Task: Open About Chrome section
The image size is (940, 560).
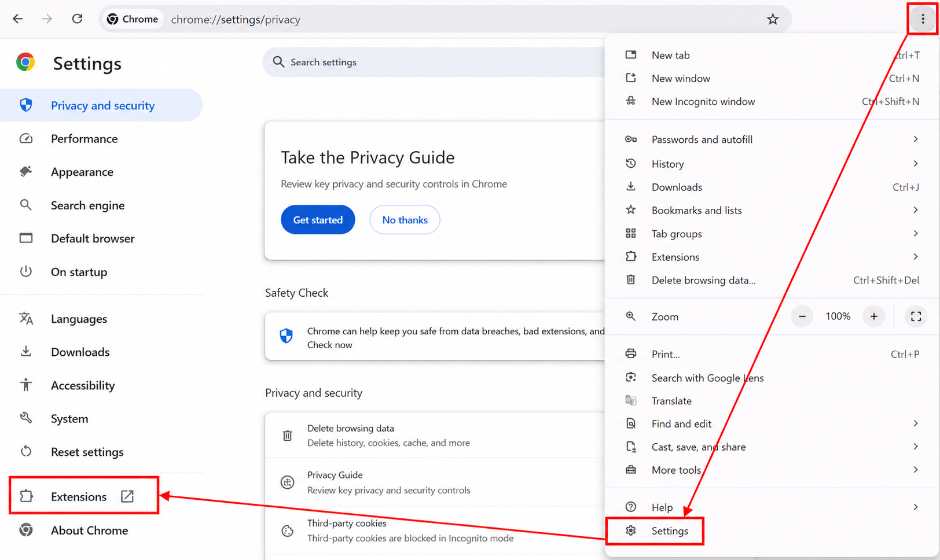Action: click(x=101, y=530)
